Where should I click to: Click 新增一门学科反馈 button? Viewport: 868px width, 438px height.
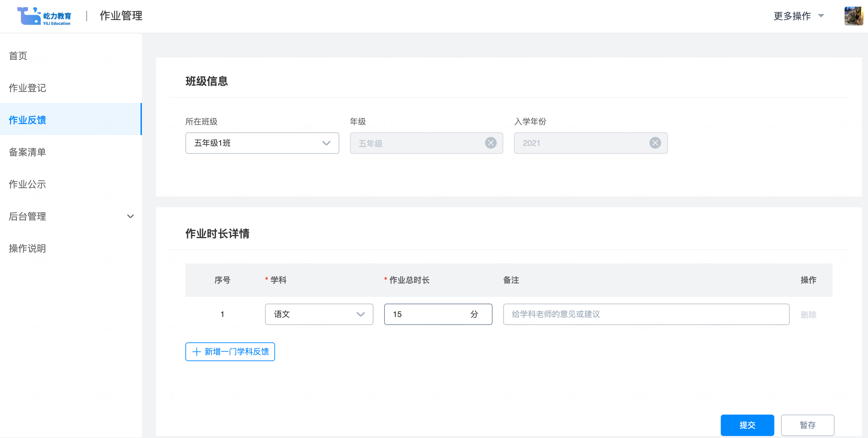(230, 351)
